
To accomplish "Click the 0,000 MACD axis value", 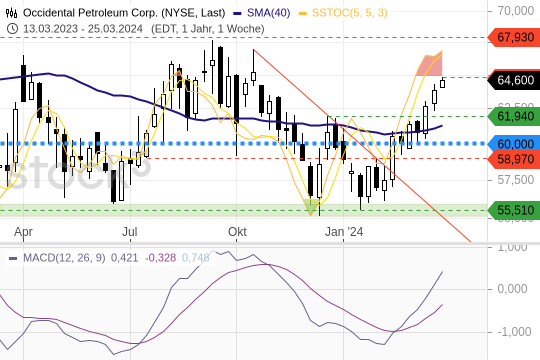I will [512, 289].
